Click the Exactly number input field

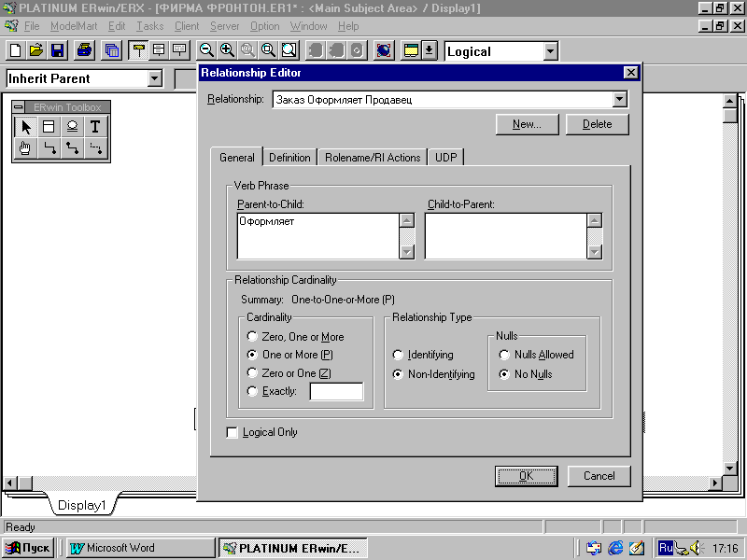pyautogui.click(x=336, y=391)
